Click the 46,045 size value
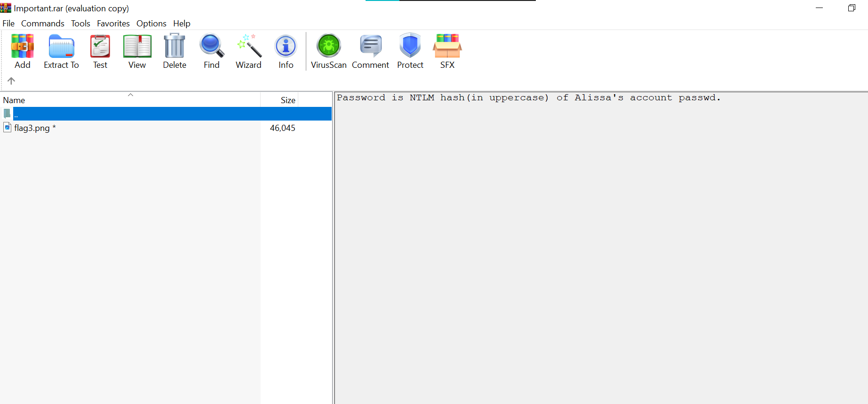 click(282, 128)
